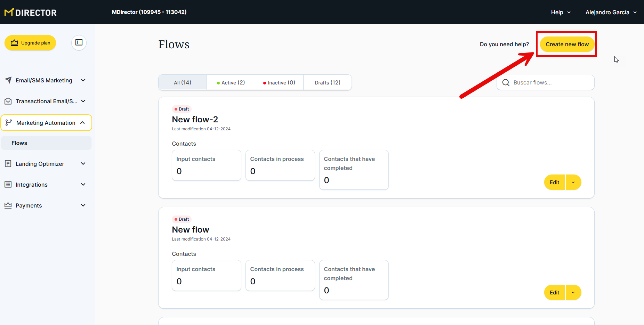Click the Upgrade plan button
The image size is (644, 325).
(30, 43)
